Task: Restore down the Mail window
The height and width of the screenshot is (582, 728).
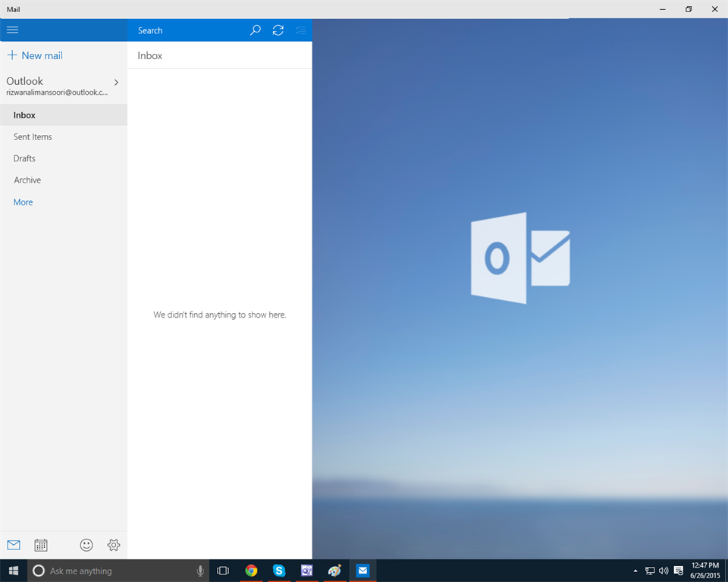Action: (689, 9)
